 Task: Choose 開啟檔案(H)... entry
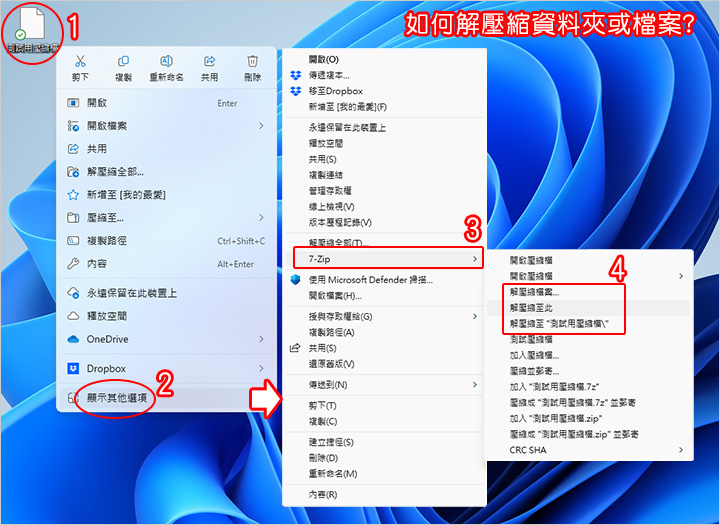click(335, 296)
